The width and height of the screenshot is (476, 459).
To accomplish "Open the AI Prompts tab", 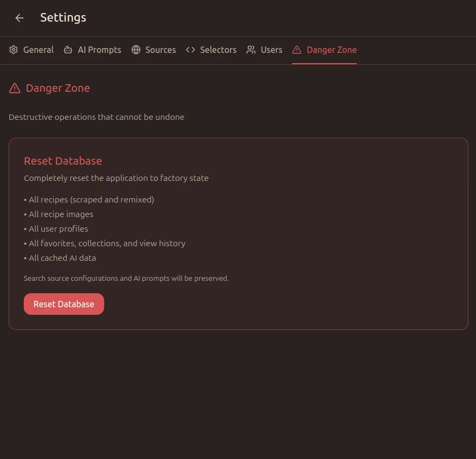I will tap(99, 50).
